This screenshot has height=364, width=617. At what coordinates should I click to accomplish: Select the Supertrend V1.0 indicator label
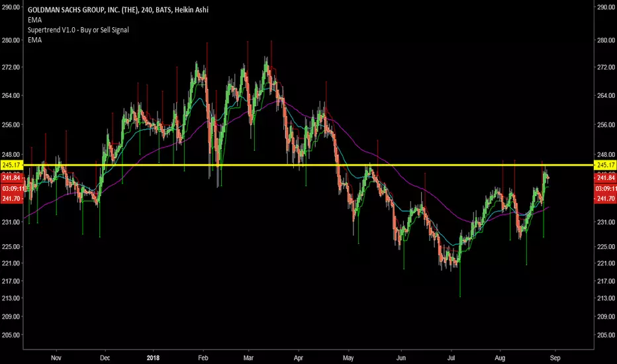click(x=78, y=30)
